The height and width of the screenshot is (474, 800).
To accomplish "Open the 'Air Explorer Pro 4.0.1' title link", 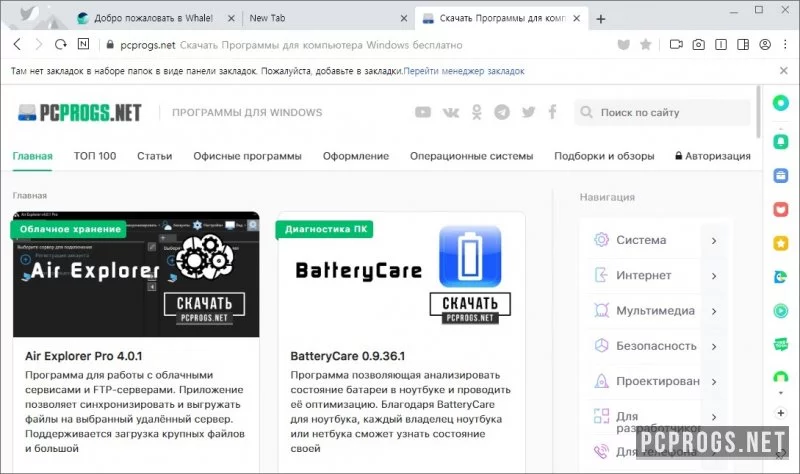I will (84, 356).
